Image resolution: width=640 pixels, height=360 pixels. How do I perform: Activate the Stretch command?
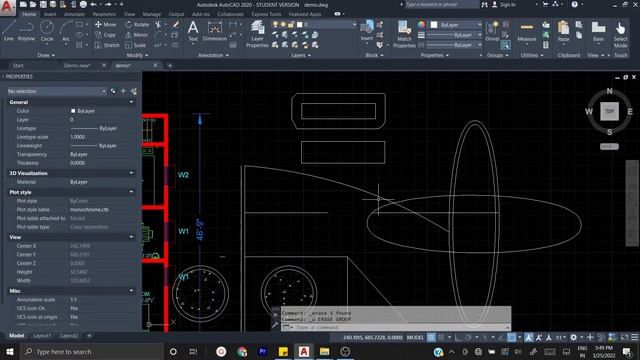coord(107,45)
